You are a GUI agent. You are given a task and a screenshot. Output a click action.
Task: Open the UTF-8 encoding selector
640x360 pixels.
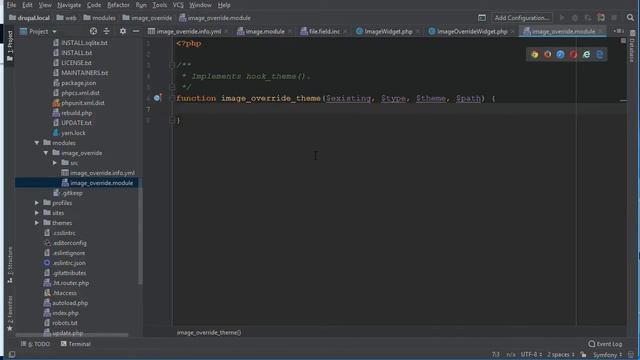coord(531,354)
